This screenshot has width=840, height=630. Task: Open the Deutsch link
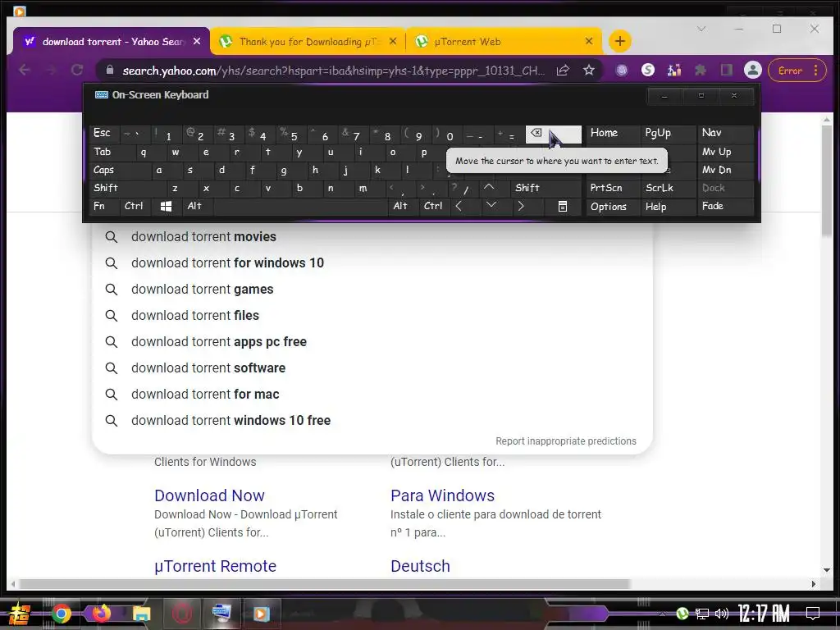coord(421,566)
